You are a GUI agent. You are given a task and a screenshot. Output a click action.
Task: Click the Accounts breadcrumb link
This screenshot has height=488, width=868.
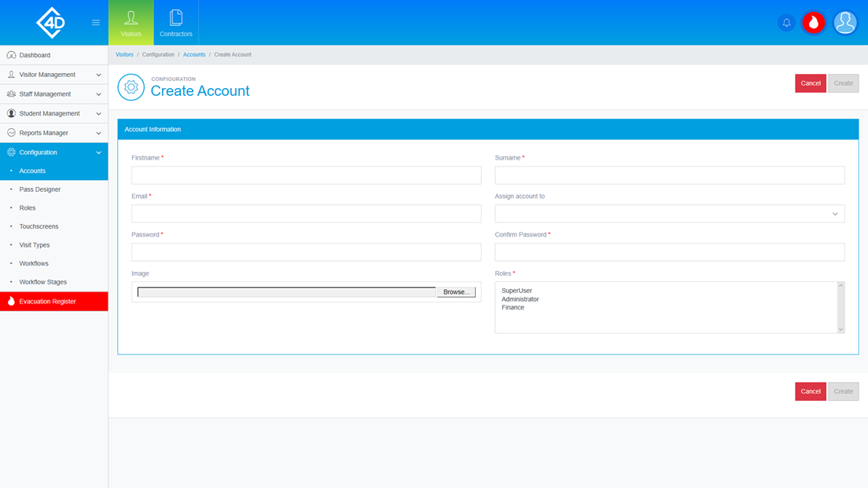point(194,55)
